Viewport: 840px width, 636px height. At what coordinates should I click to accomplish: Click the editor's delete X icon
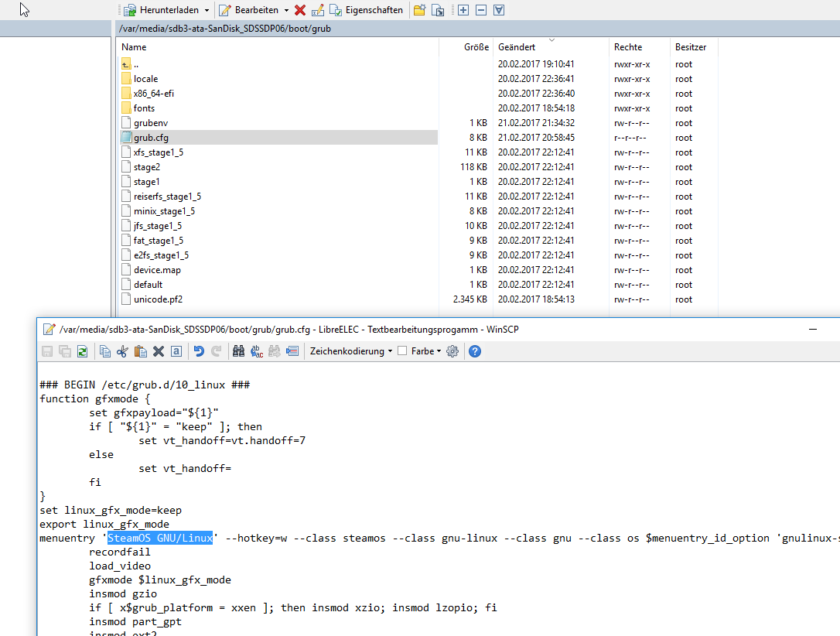[159, 351]
